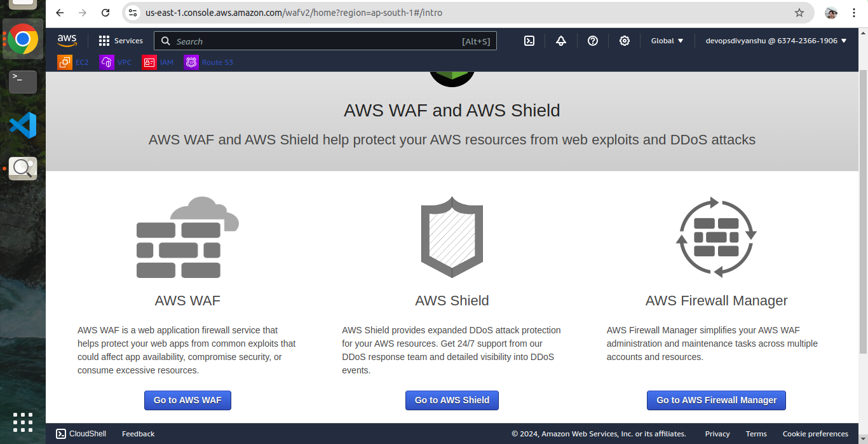This screenshot has width=868, height=444.
Task: Open the notifications bell icon
Action: (561, 41)
